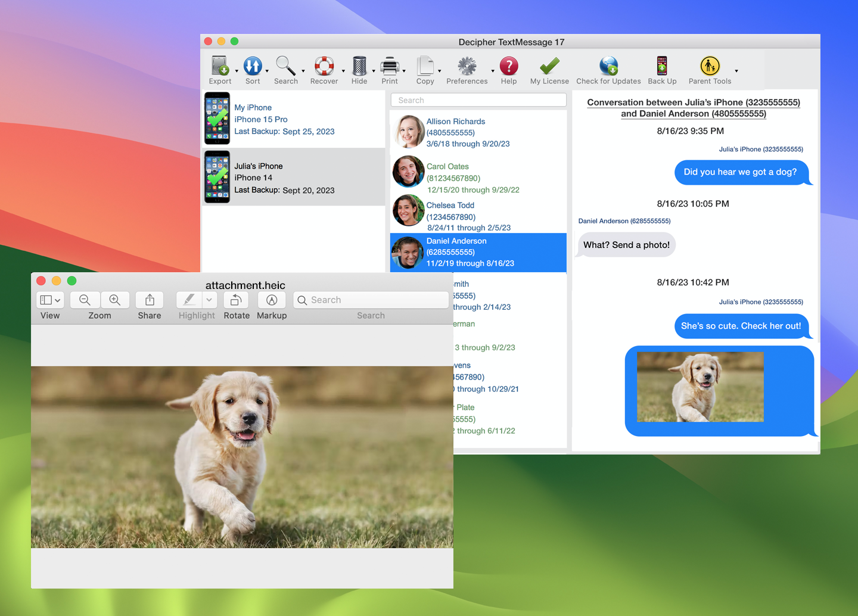Click the through 6/11/22 contact row
Screen dimensions: 858x616
510,419
